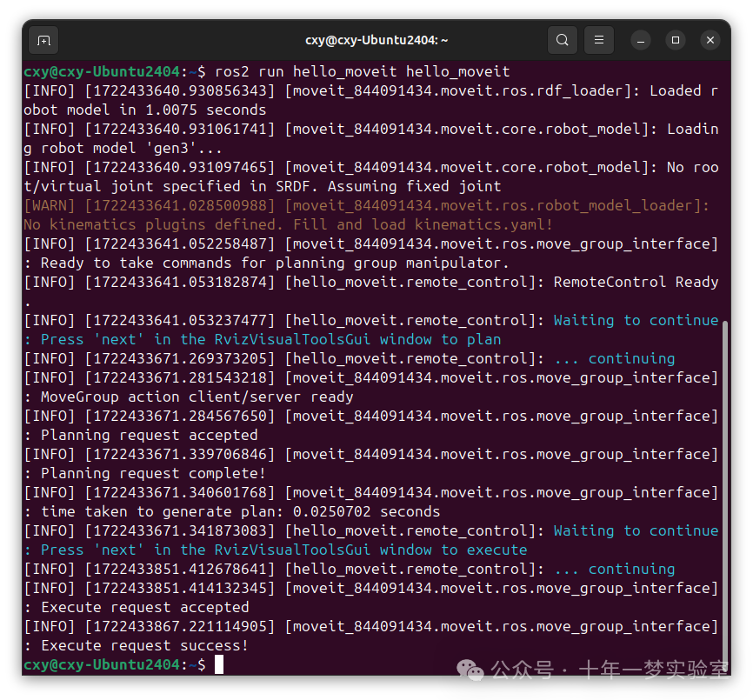Click text 'Execute request success!'
Image resolution: width=753 pixels, height=700 pixels.
[x=144, y=646]
